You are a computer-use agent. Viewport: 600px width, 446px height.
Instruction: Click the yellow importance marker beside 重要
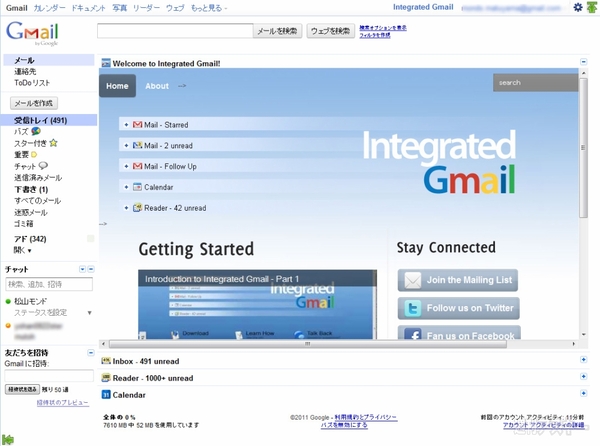34,155
